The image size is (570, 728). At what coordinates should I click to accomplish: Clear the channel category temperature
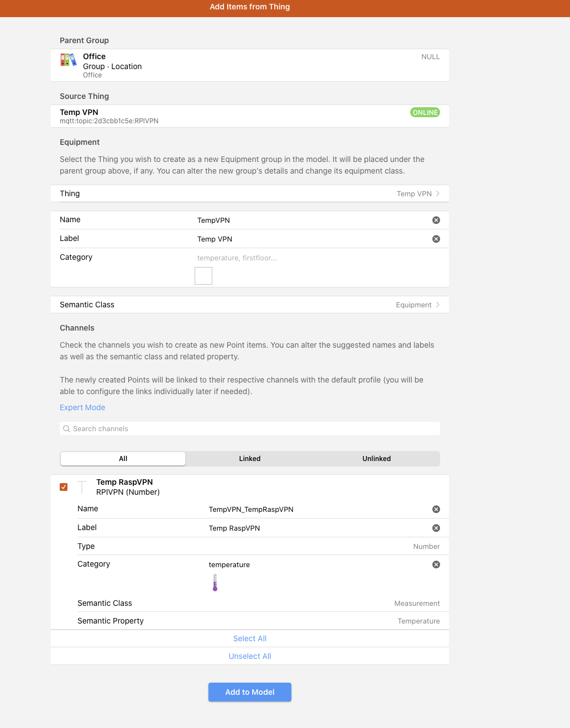point(436,564)
